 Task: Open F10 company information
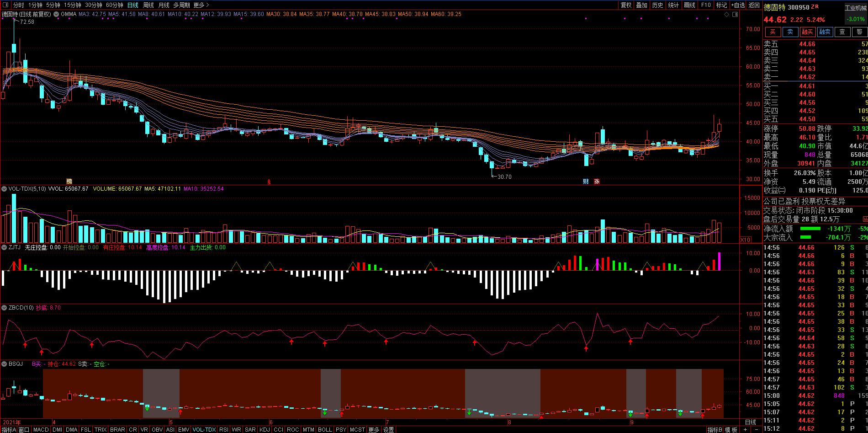[x=706, y=5]
